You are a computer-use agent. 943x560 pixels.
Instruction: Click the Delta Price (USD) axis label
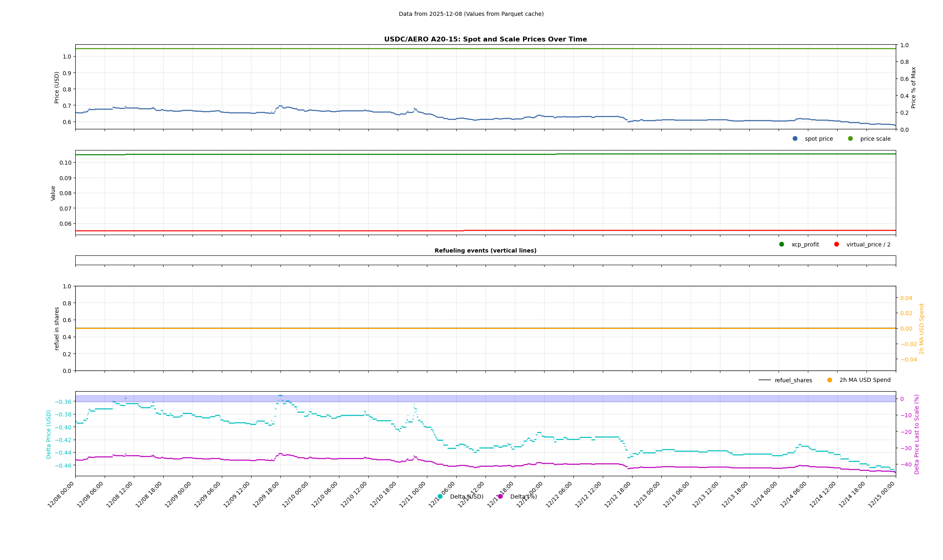(49, 434)
